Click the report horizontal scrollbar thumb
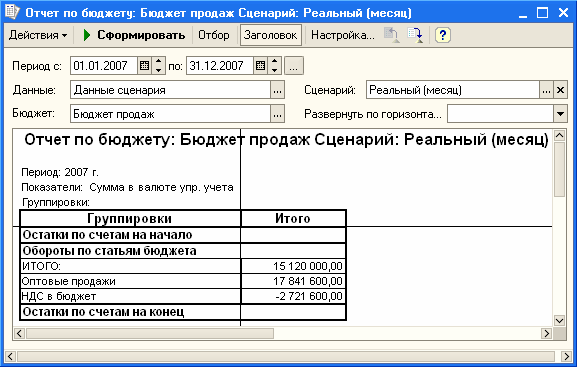This screenshot has width=577, height=367. [149, 334]
